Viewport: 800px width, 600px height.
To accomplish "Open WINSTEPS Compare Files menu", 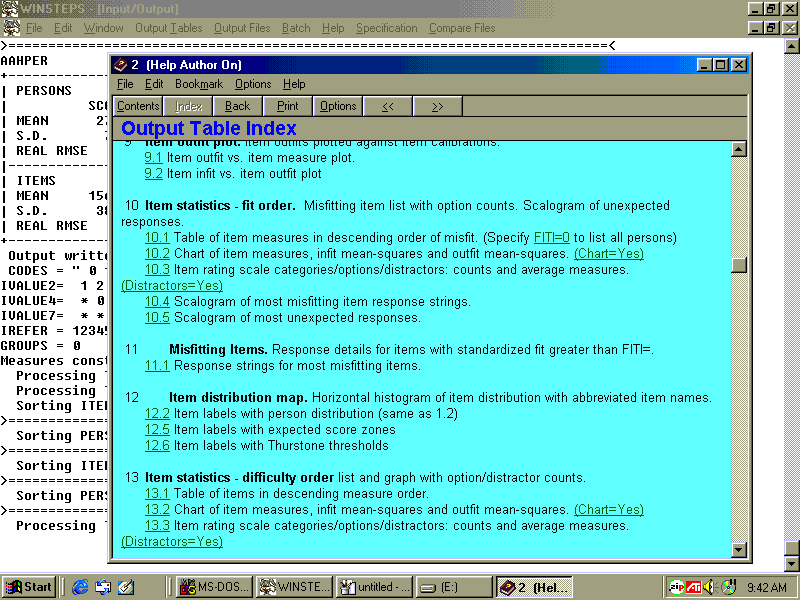I will [462, 28].
